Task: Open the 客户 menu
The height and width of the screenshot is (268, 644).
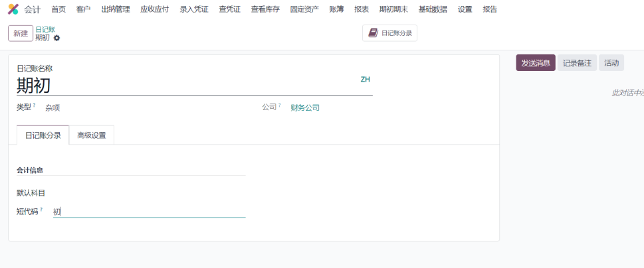Action: pos(83,9)
